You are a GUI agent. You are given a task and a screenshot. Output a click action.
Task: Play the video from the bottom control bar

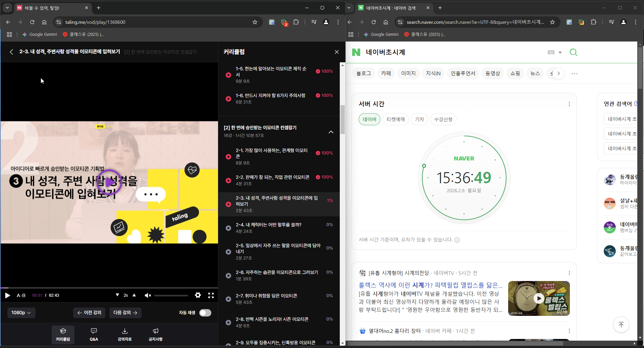[x=7, y=295]
